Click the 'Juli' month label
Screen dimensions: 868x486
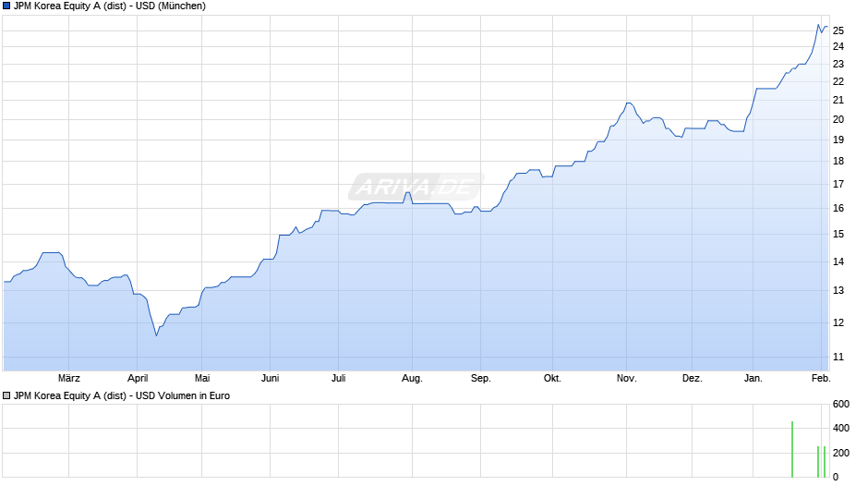(338, 378)
